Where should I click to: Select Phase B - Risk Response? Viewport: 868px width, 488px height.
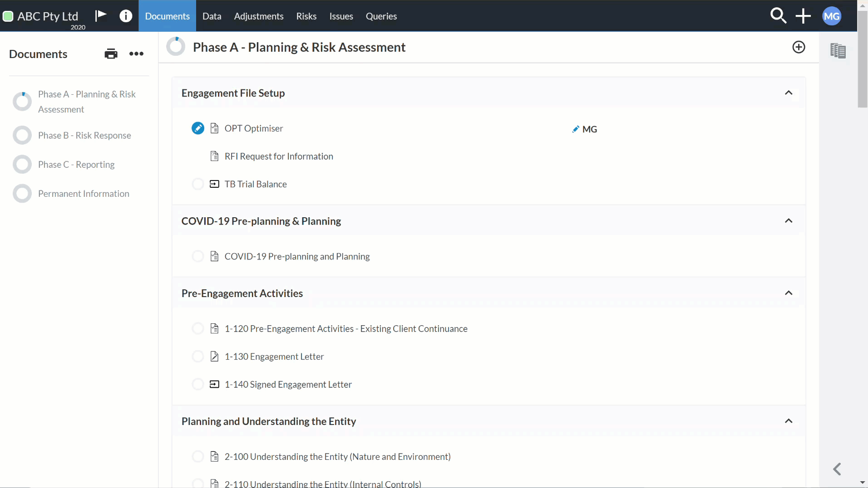pyautogui.click(x=84, y=136)
